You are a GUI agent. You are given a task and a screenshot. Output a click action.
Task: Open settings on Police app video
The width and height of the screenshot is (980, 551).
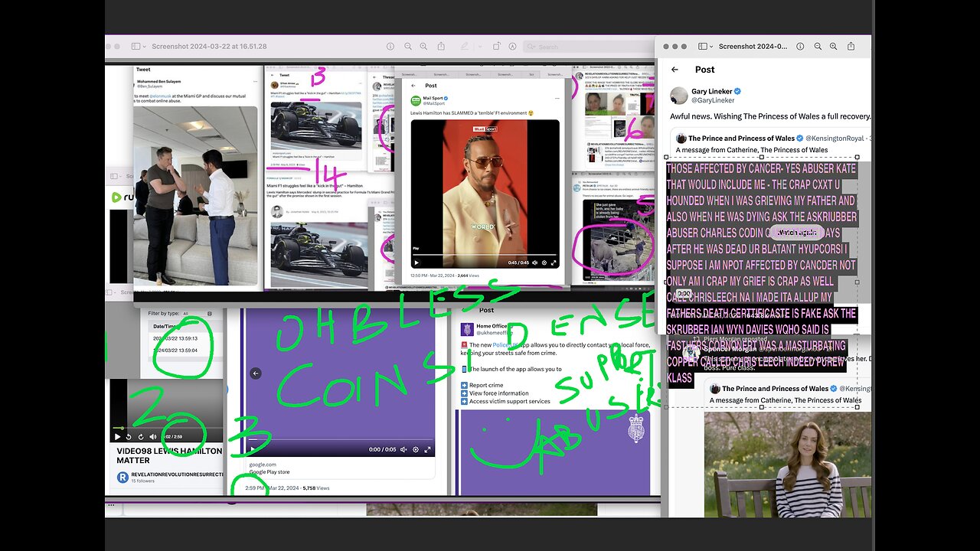(x=416, y=450)
